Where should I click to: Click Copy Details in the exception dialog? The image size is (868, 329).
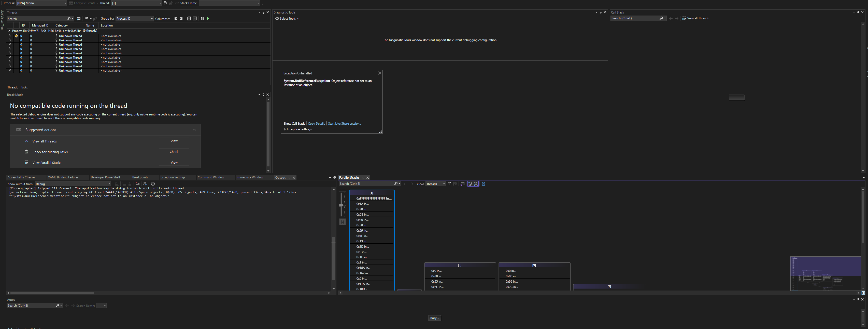tap(316, 124)
